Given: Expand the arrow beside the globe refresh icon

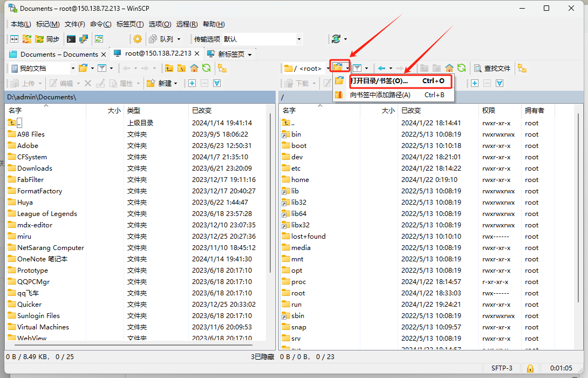Looking at the screenshot, I should click(x=345, y=39).
